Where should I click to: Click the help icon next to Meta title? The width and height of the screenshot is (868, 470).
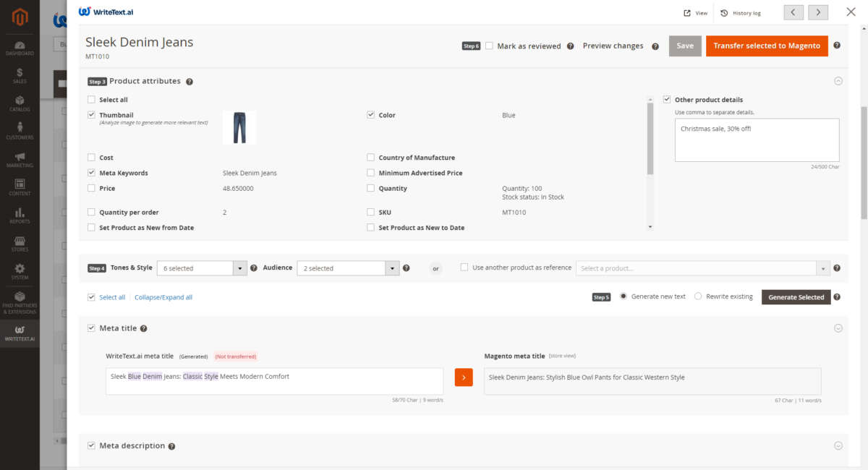pyautogui.click(x=144, y=328)
